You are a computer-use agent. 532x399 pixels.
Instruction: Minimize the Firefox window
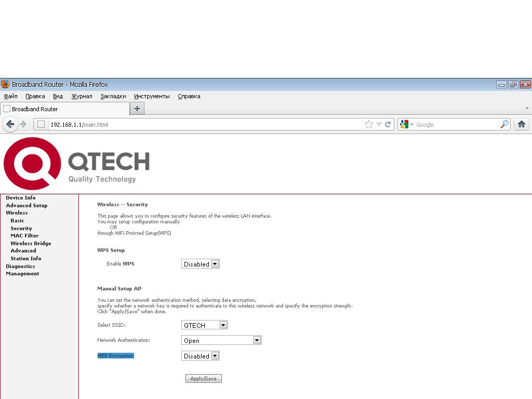point(501,85)
